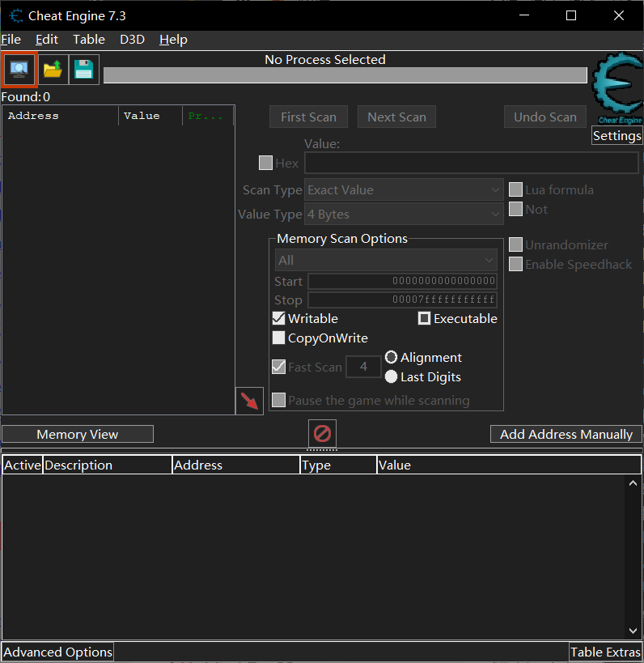Open the D3D menu
This screenshot has height=663, width=644.
[x=132, y=40]
